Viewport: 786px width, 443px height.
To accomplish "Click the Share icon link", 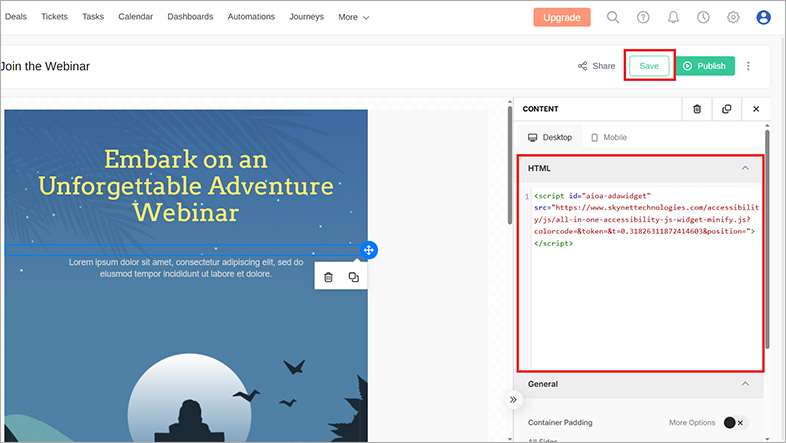I will (x=597, y=66).
